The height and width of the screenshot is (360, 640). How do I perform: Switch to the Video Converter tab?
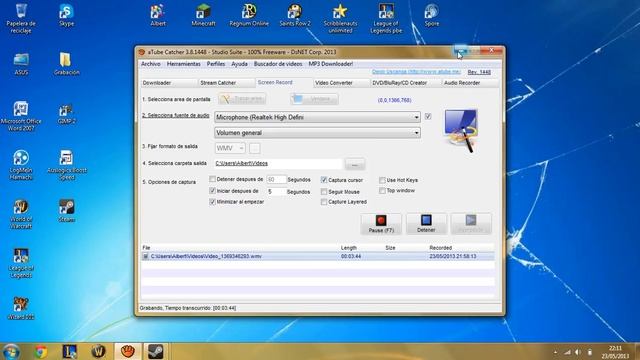click(x=341, y=83)
